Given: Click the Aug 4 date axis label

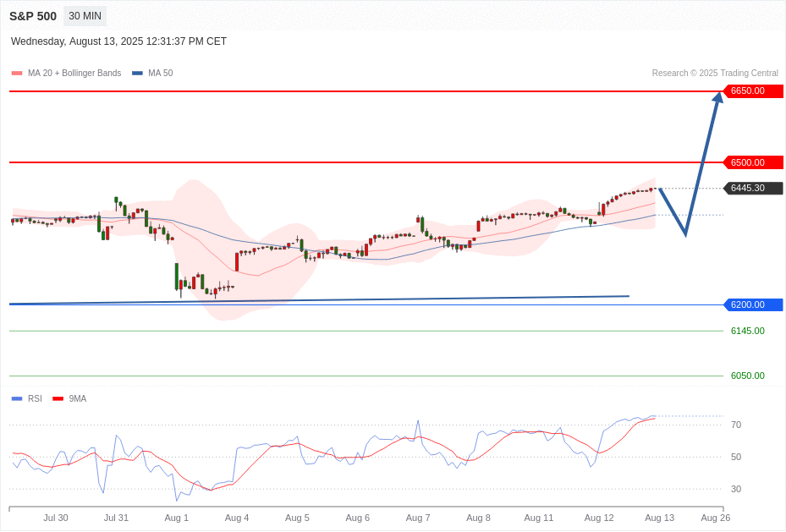Looking at the screenshot, I should tap(237, 518).
